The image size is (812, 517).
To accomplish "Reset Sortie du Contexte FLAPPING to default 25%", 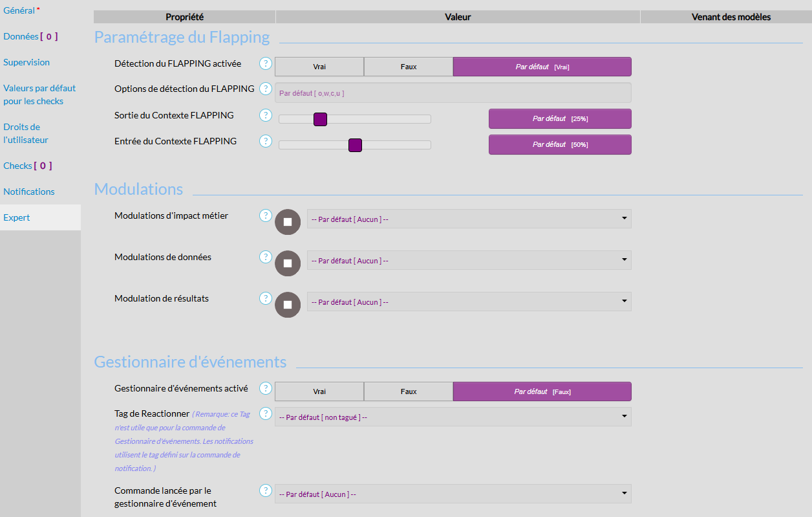I will [560, 118].
